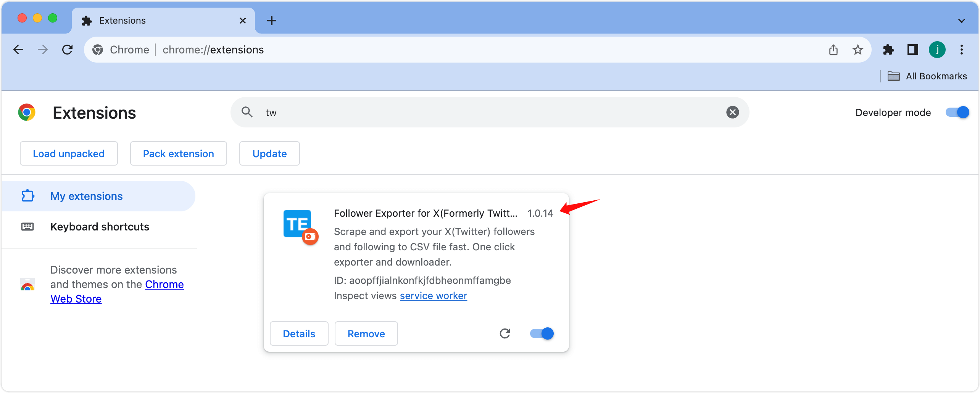Reload the Follower Exporter extension

505,334
